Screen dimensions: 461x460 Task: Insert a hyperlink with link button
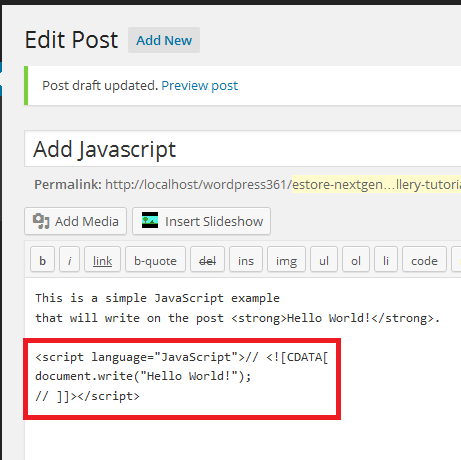pos(102,260)
